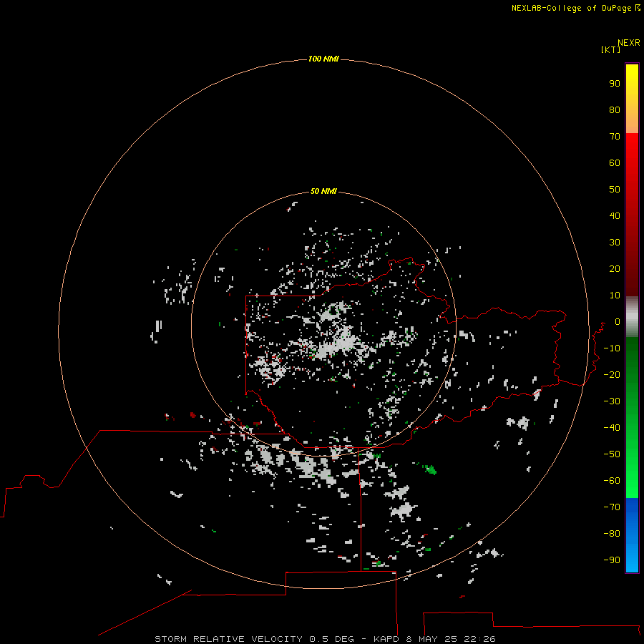This screenshot has width=644, height=644.
Task: Click the gray zero-velocity segment of the color bar
Action: pos(632,317)
